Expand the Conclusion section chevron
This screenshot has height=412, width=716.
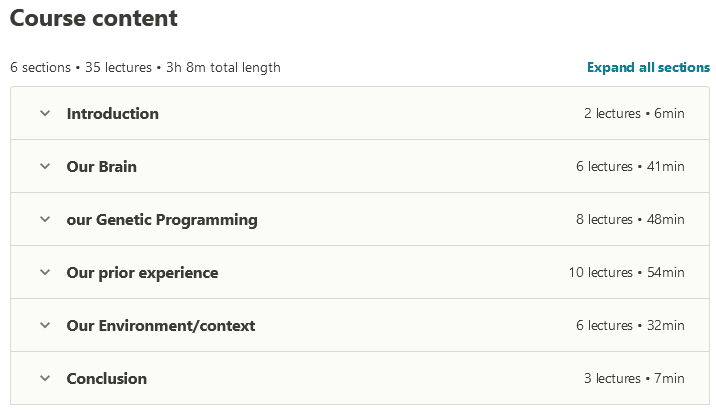pos(45,379)
